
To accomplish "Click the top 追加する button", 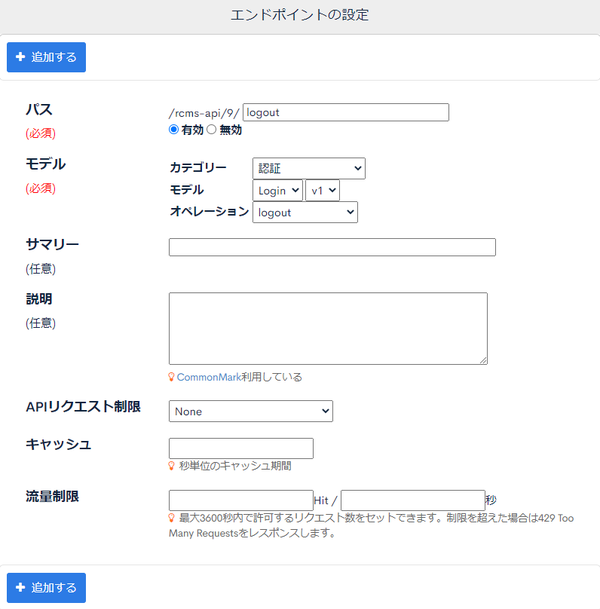I will 46,57.
